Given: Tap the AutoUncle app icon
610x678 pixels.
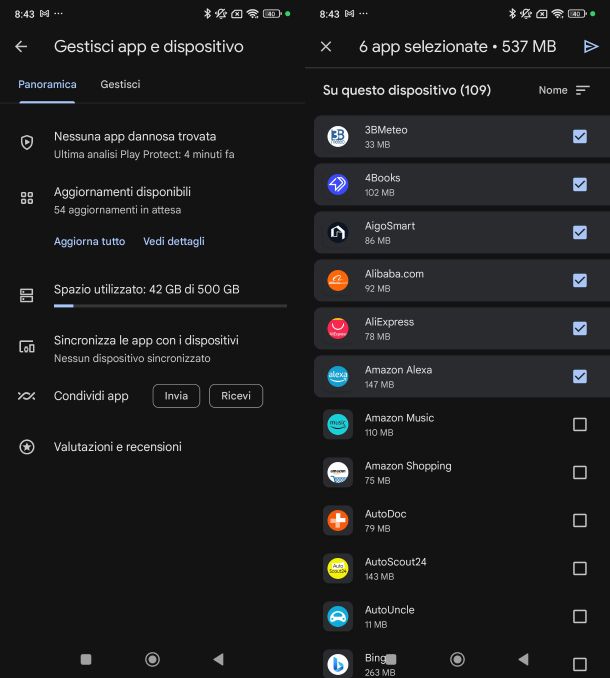Looking at the screenshot, I should tap(338, 617).
